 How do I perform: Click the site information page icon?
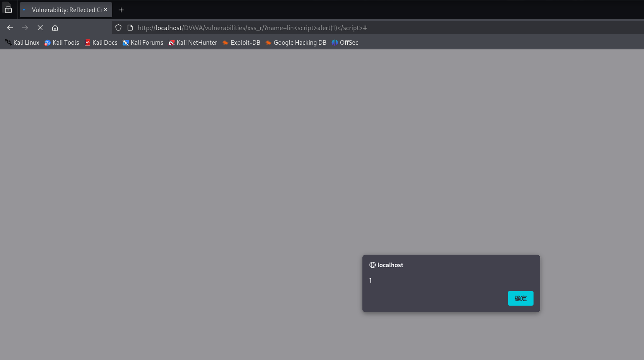(x=130, y=28)
